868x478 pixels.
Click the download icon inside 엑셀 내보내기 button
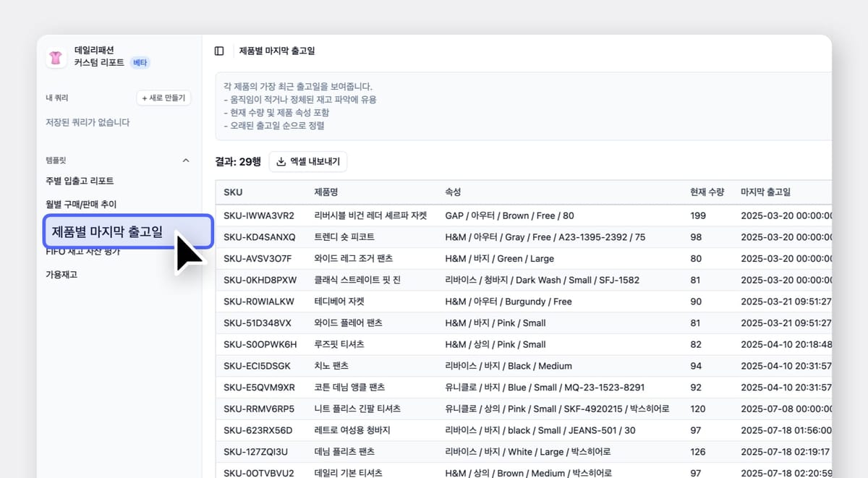pyautogui.click(x=281, y=161)
